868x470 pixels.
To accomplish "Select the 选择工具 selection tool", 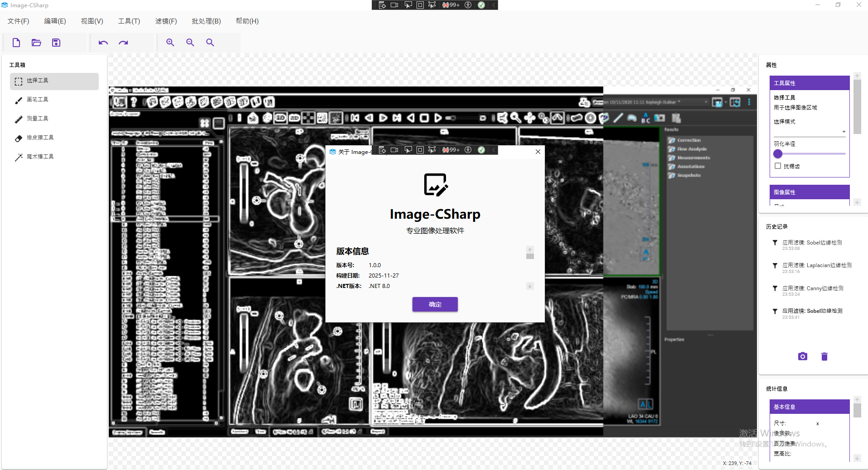I will click(x=54, y=81).
